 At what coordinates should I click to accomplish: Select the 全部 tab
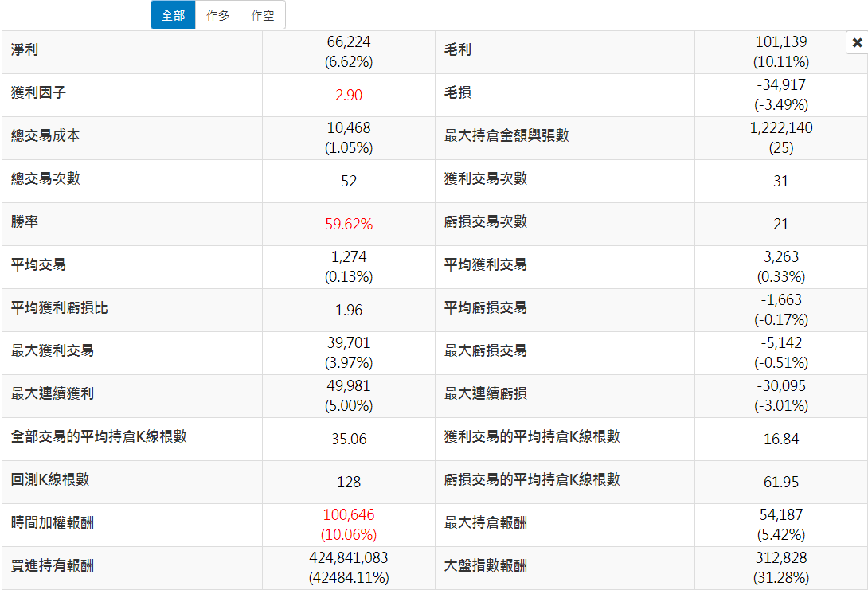click(x=173, y=15)
